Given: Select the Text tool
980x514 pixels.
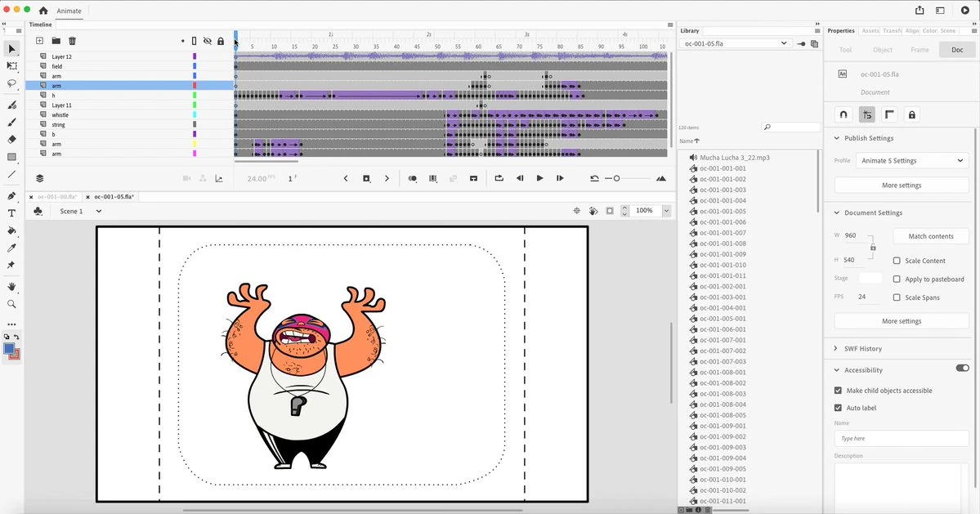Looking at the screenshot, I should 11,212.
